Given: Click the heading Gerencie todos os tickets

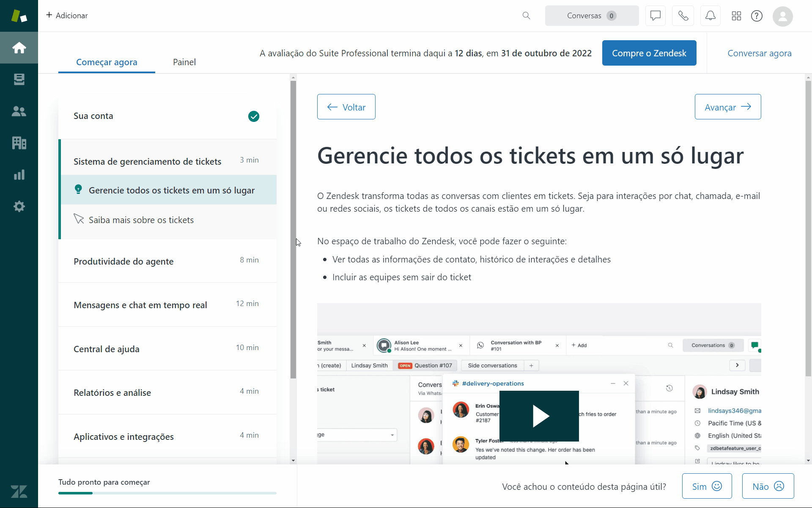Looking at the screenshot, I should click(530, 156).
